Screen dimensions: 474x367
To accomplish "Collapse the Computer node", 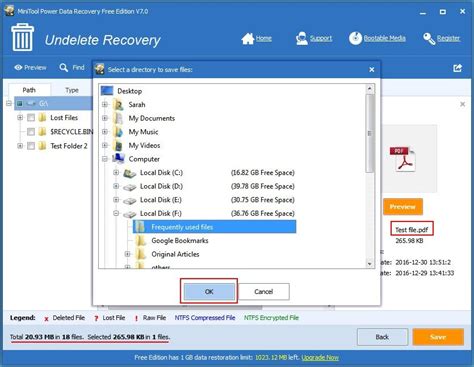I will pyautogui.click(x=105, y=159).
